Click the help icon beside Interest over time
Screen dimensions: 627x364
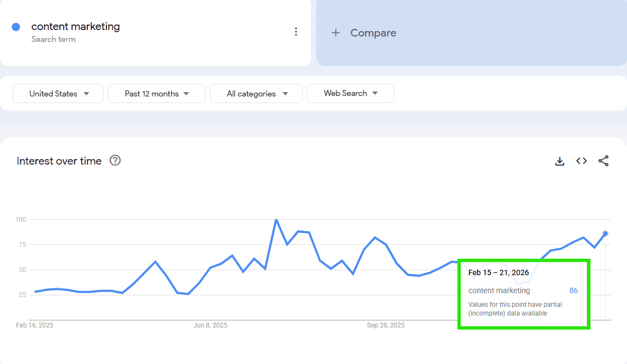pos(115,161)
